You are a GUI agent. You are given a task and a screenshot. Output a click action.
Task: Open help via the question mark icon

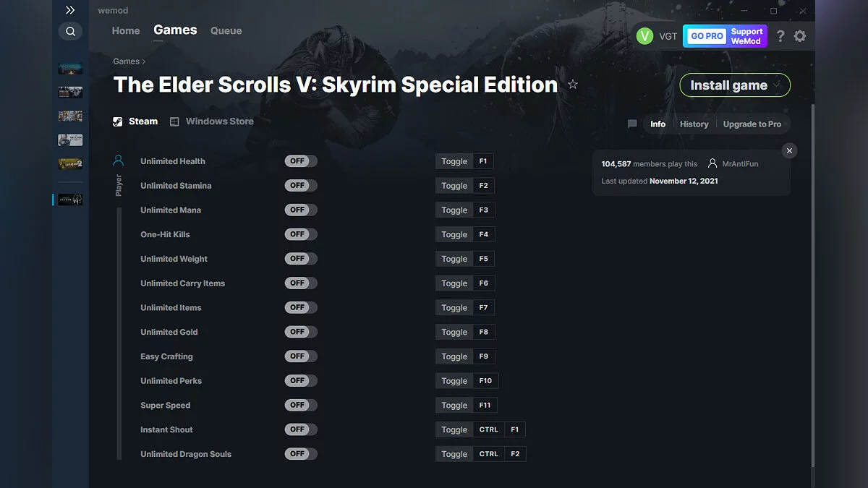[x=780, y=35]
